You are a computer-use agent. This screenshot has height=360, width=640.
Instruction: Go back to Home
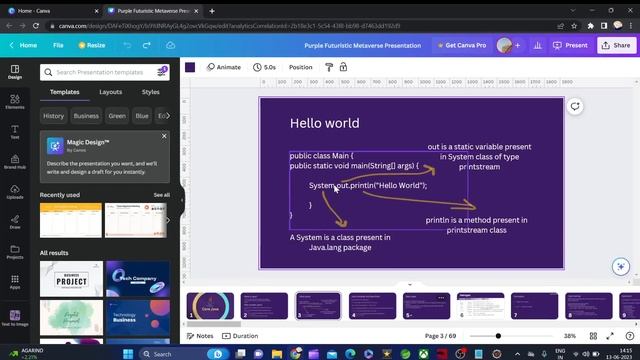pyautogui.click(x=24, y=45)
